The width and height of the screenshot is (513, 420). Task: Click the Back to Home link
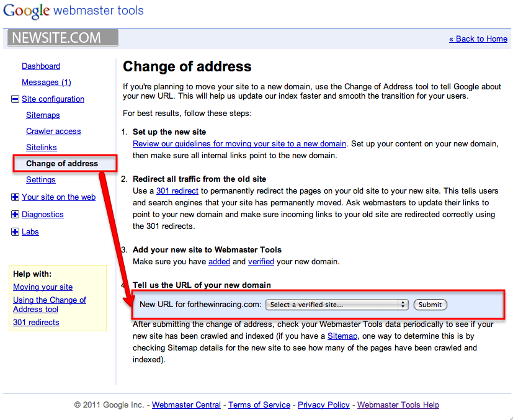[x=478, y=38]
